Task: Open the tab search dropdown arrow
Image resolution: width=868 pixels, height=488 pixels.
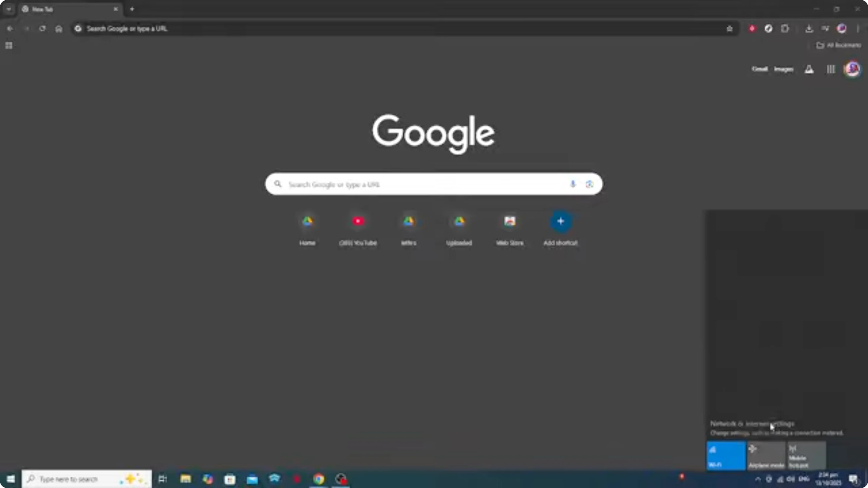Action: coord(9,9)
